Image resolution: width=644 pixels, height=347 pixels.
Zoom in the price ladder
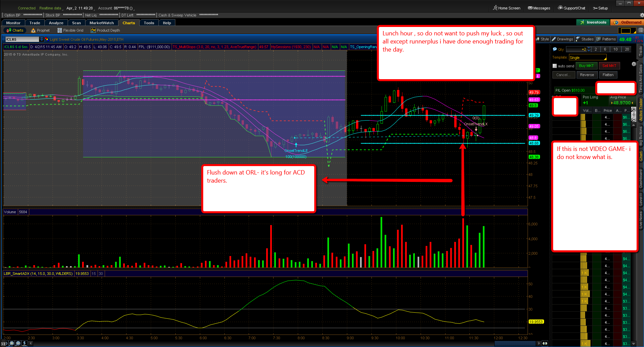tap(634, 109)
